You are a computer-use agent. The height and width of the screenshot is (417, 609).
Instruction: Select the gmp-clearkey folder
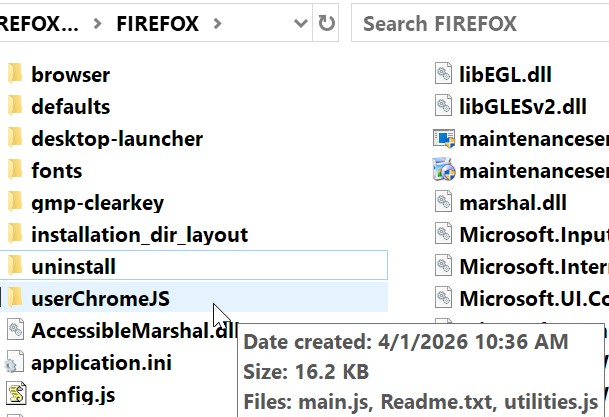97,202
